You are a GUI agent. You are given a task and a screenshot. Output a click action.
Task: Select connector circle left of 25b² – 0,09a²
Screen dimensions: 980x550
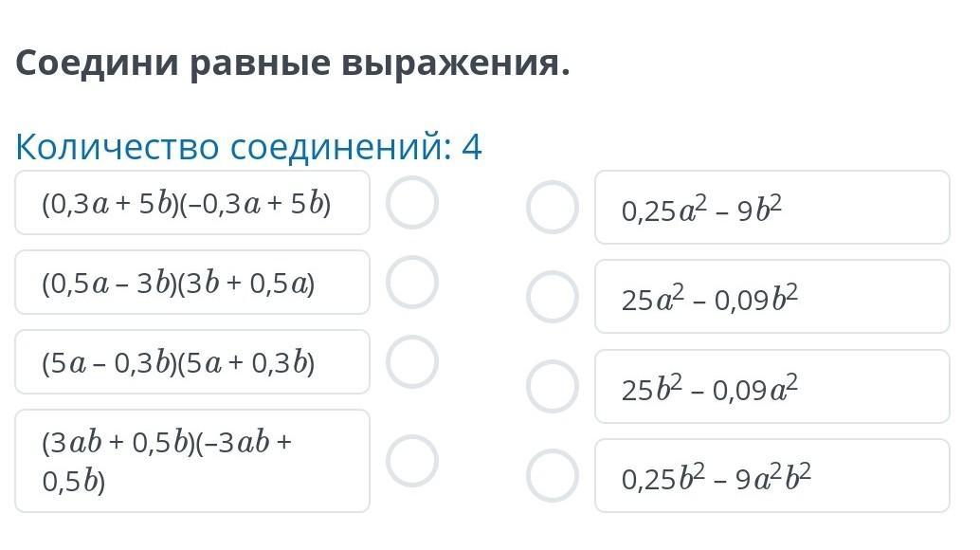click(552, 386)
